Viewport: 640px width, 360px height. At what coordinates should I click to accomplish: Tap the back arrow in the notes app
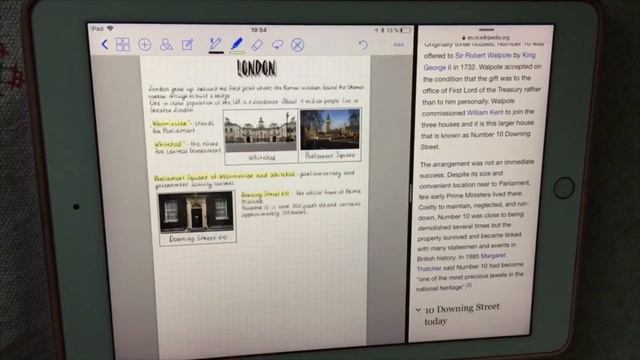point(104,44)
